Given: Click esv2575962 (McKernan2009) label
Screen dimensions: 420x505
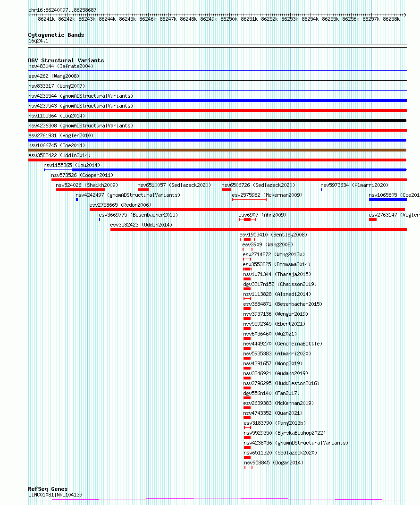Looking at the screenshot, I should 267,195.
